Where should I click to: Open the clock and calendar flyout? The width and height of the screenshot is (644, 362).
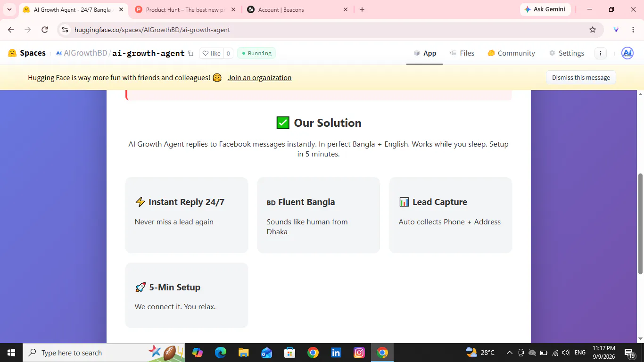click(603, 353)
